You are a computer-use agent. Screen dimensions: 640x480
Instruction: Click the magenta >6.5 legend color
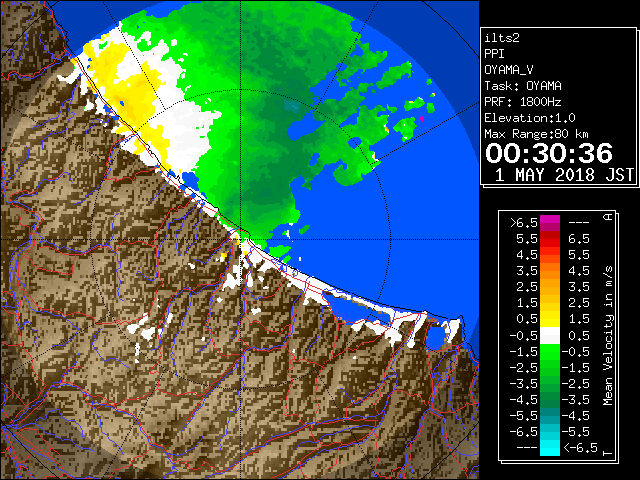[x=550, y=223]
